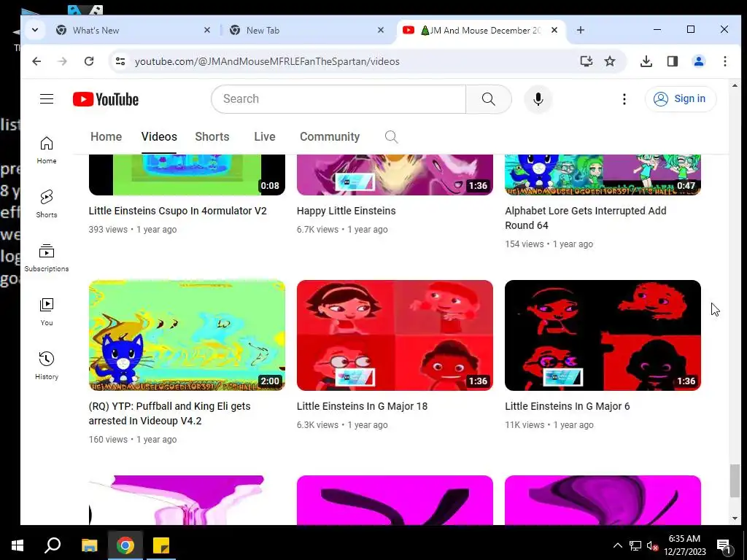
Task: Open Puffball and King Eli video title
Action: point(169,413)
